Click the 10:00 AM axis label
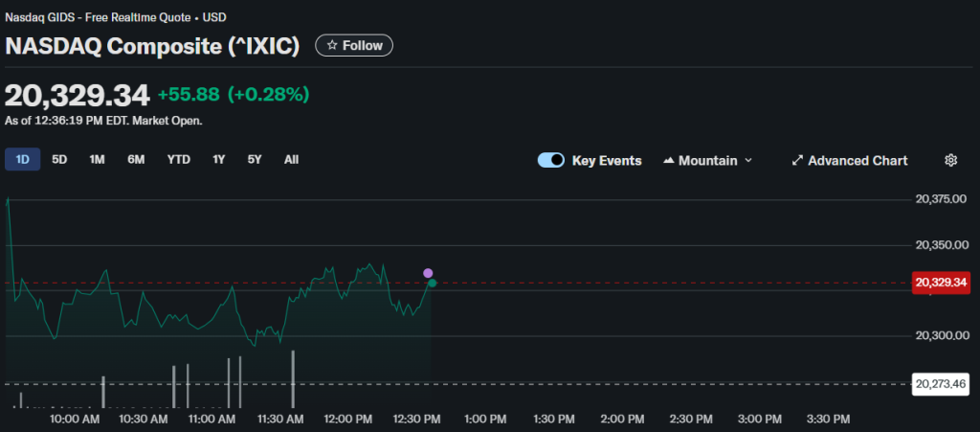This screenshot has height=432, width=980. pos(74,419)
